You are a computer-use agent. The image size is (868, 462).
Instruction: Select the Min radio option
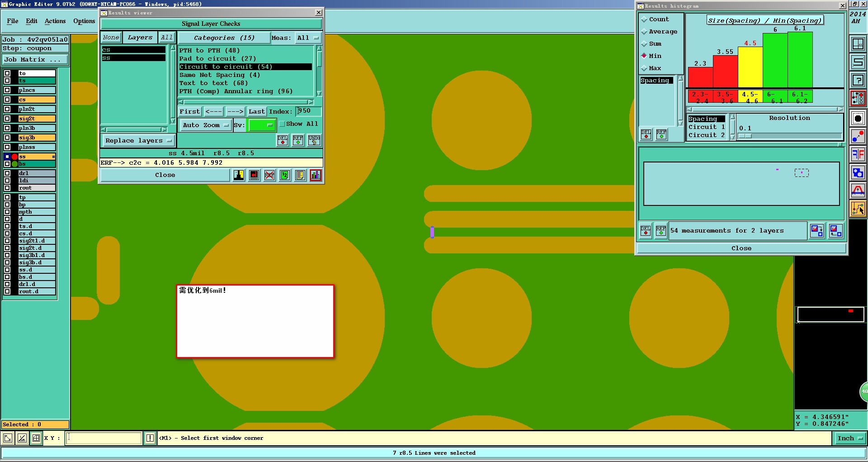pyautogui.click(x=644, y=56)
